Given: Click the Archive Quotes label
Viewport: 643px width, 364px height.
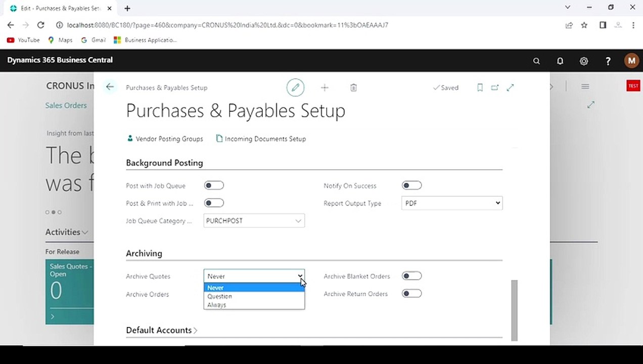Looking at the screenshot, I should click(x=148, y=277).
